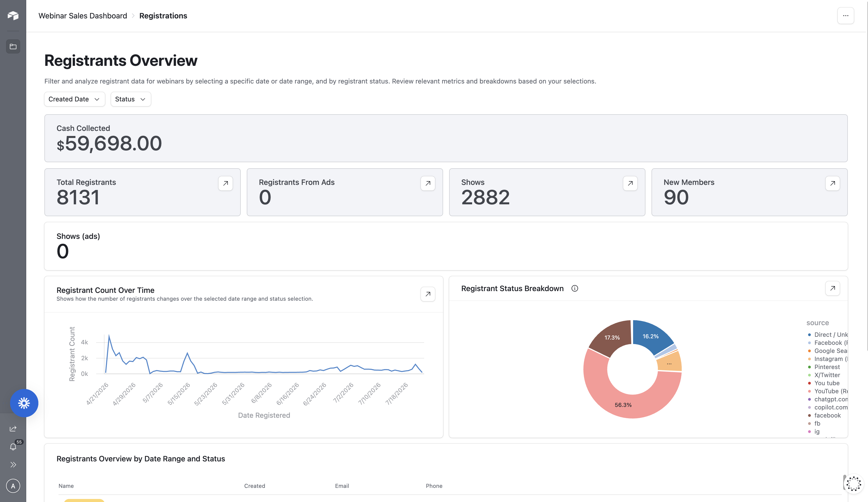Click the dotted circle loading widget
Viewport: 868px width, 502px height.
click(854, 484)
